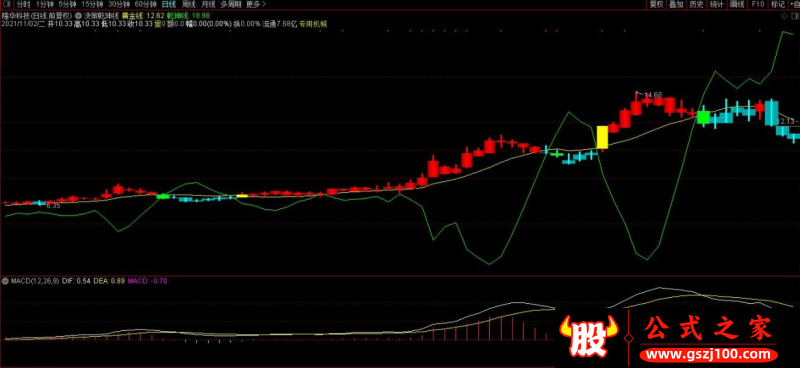Click the 复权 button in top toolbar
Viewport: 800px width, 368px height.
[x=656, y=4]
